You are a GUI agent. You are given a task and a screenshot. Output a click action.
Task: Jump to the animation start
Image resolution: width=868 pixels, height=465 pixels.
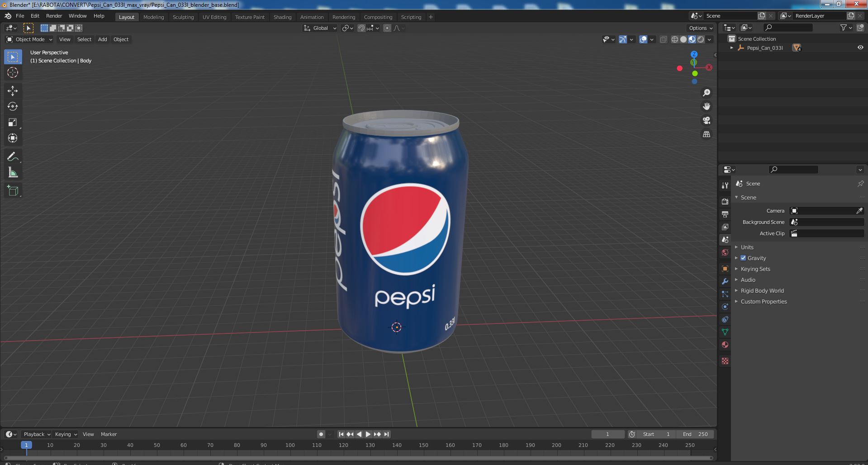(x=341, y=434)
